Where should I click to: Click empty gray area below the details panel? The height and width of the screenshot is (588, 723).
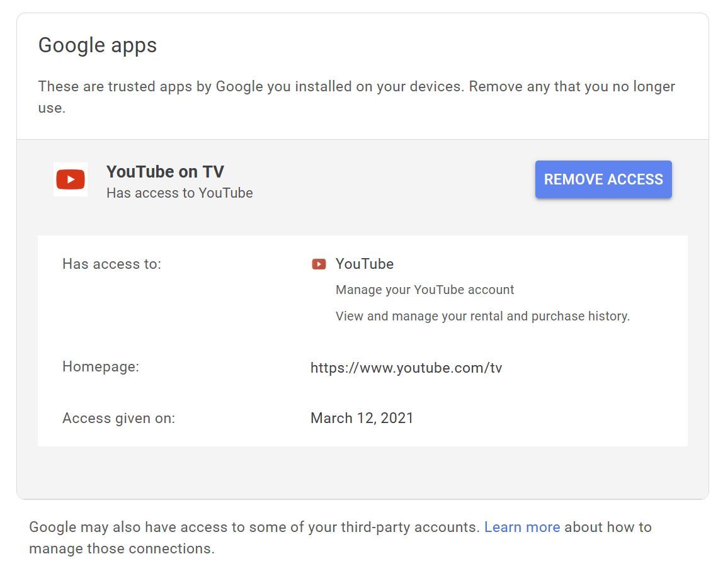click(362, 472)
